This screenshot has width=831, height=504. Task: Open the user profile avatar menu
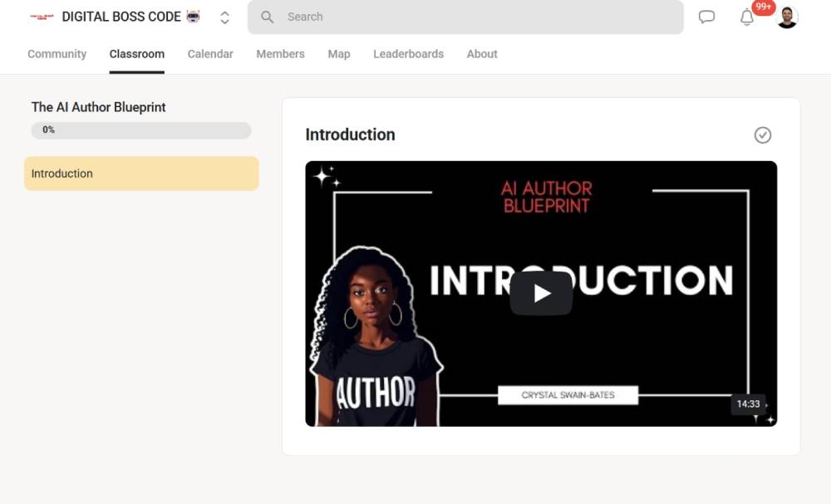pyautogui.click(x=787, y=17)
